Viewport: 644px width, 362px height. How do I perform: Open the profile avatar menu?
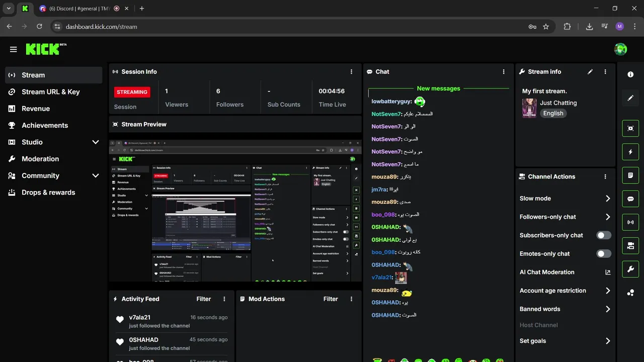620,49
